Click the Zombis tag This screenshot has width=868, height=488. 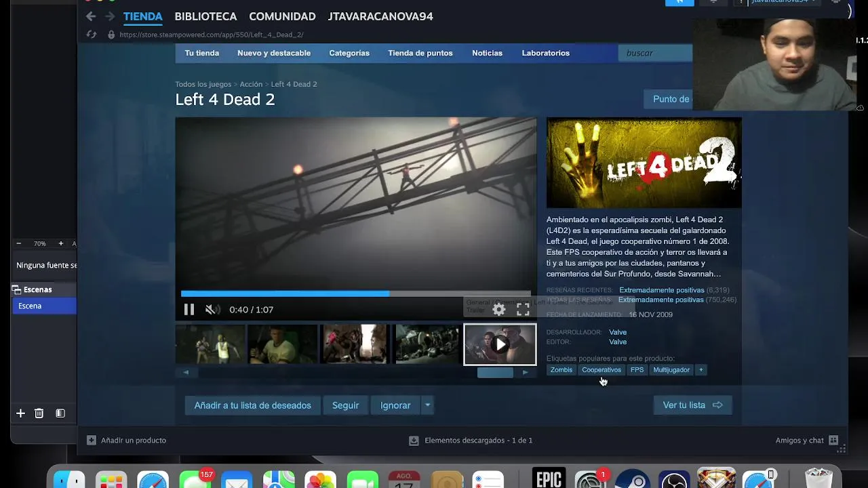tap(561, 370)
